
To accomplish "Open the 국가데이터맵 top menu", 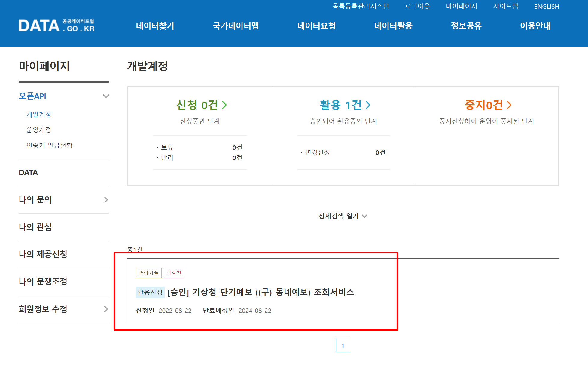I will [236, 26].
